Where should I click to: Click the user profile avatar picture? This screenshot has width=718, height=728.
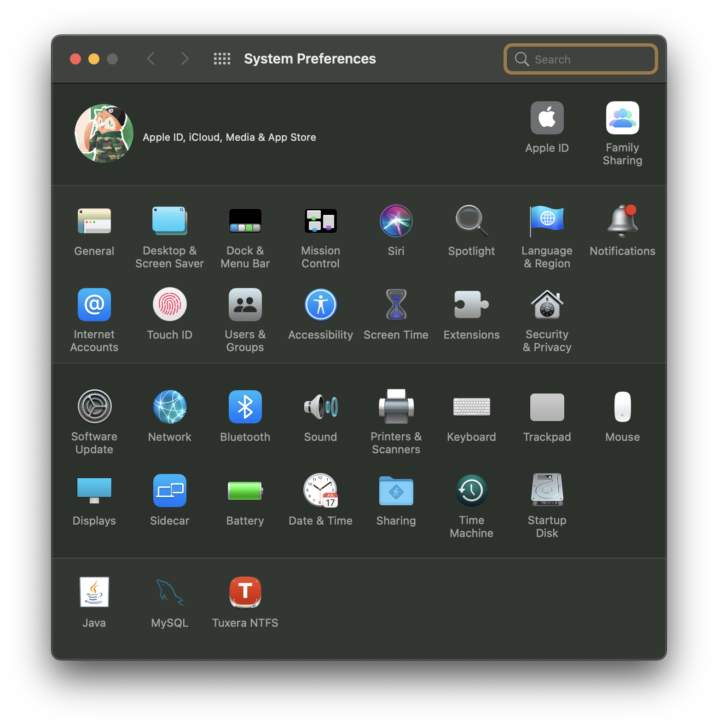tap(104, 133)
